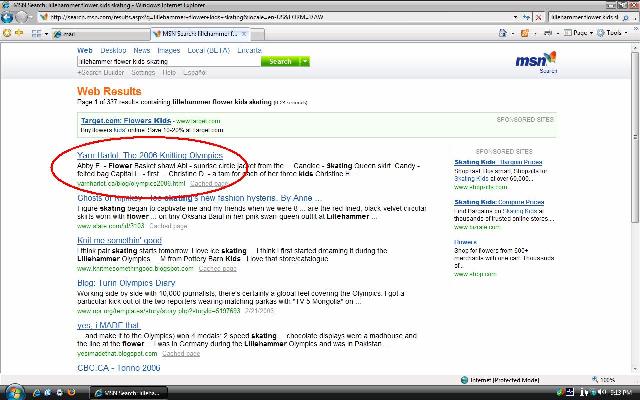Open the Page menu dropdown
Screen dimensions: 640x400
click(x=578, y=33)
